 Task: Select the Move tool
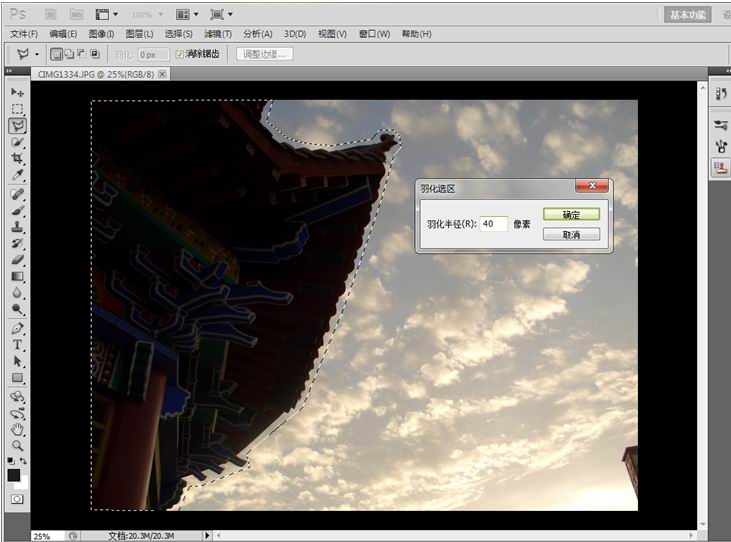tap(17, 92)
